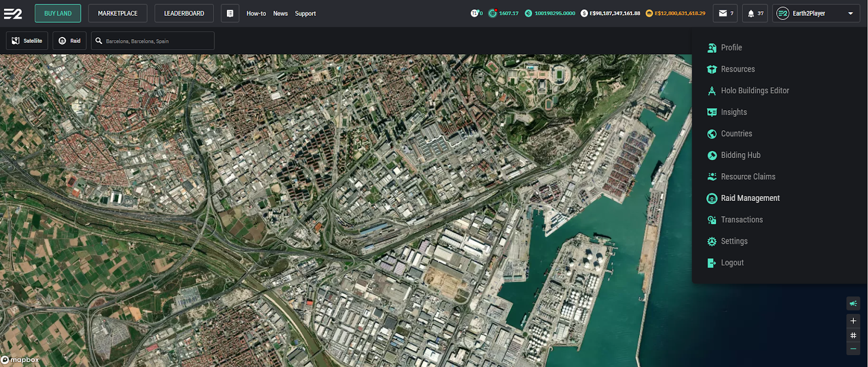This screenshot has height=367, width=868.
Task: Open Bidding Hub menu entry
Action: click(741, 155)
